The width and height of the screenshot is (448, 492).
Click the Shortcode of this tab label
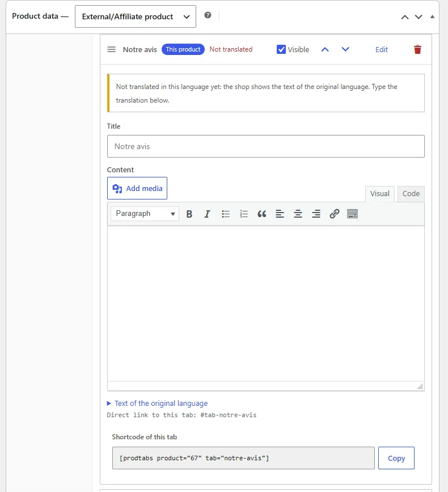145,437
